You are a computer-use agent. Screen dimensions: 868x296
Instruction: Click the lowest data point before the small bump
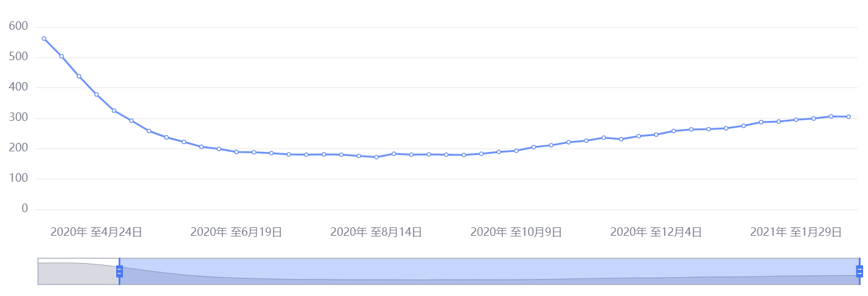coord(376,157)
